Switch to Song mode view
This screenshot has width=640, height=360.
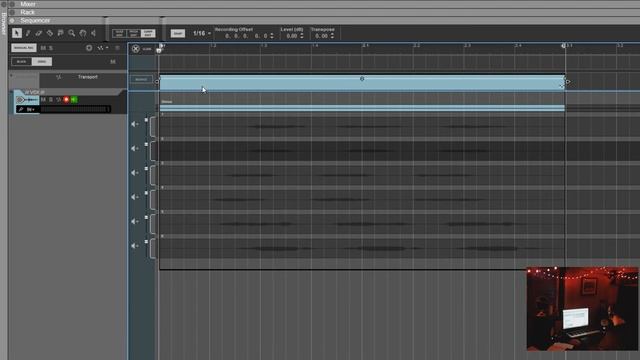point(119,33)
